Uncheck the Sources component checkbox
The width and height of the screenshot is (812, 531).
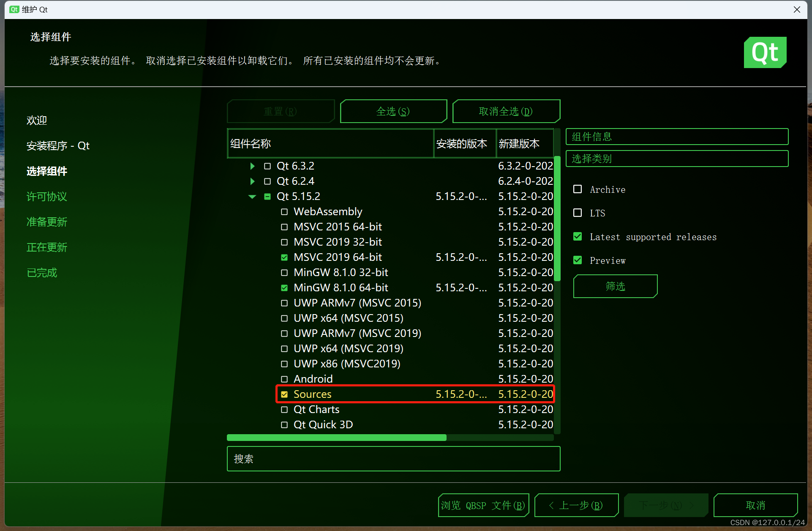coord(284,394)
